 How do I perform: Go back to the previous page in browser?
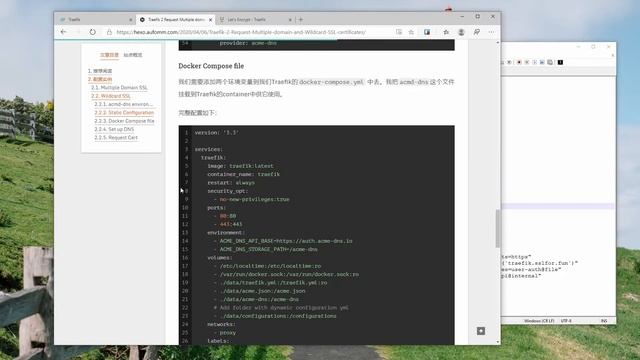[x=63, y=32]
